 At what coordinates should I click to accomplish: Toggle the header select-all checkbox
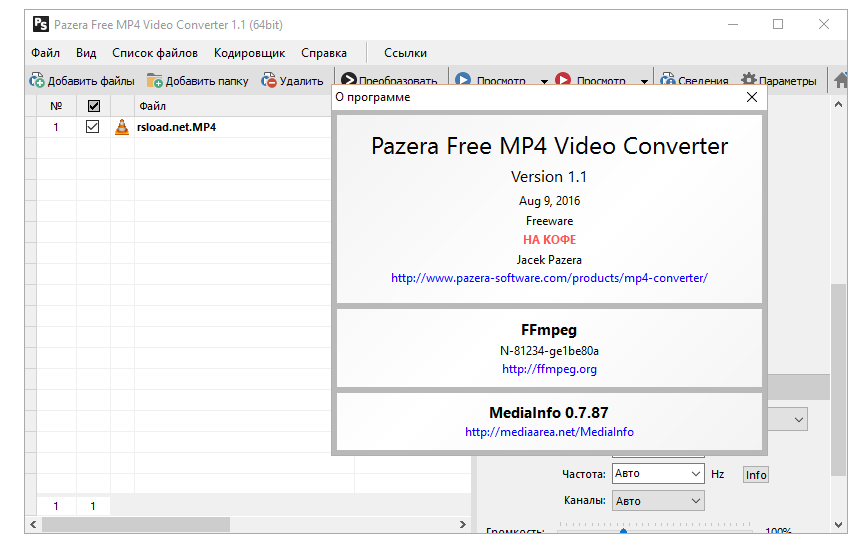point(94,106)
